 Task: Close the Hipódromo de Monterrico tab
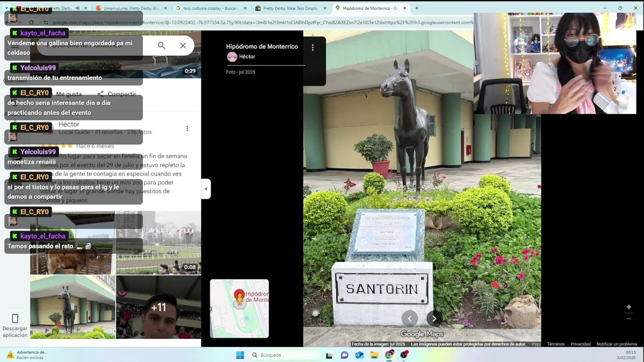tap(405, 8)
